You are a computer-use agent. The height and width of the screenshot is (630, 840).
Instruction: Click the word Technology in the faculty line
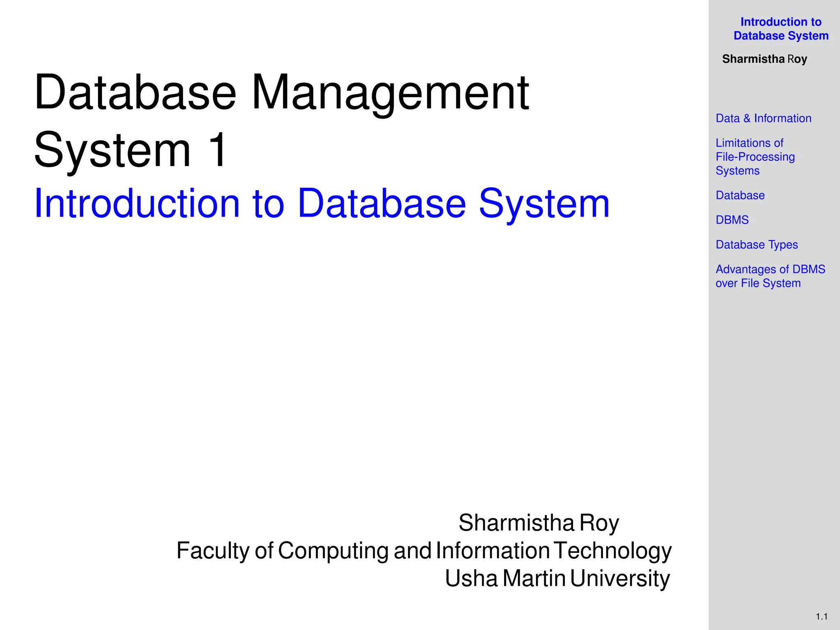point(612,551)
